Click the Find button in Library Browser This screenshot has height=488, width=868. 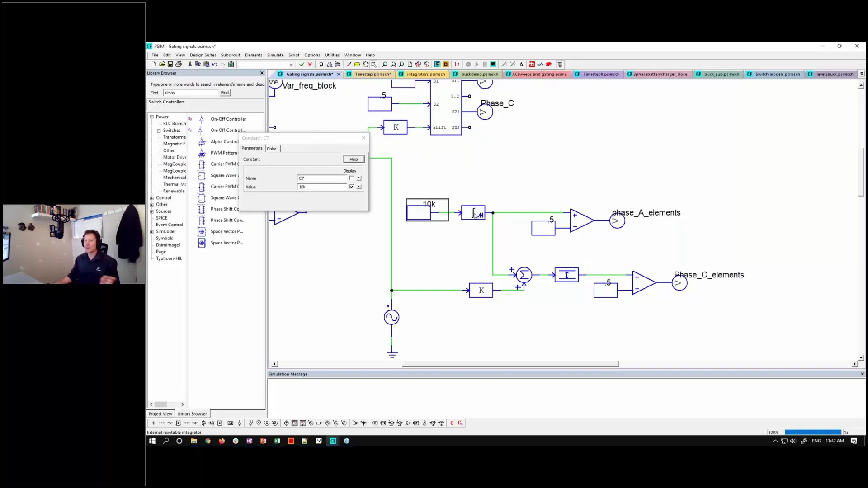pos(225,93)
